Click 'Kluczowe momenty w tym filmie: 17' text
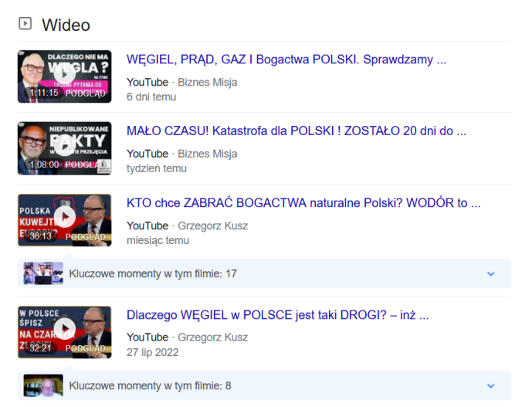The width and height of the screenshot is (532, 407). coord(153,273)
